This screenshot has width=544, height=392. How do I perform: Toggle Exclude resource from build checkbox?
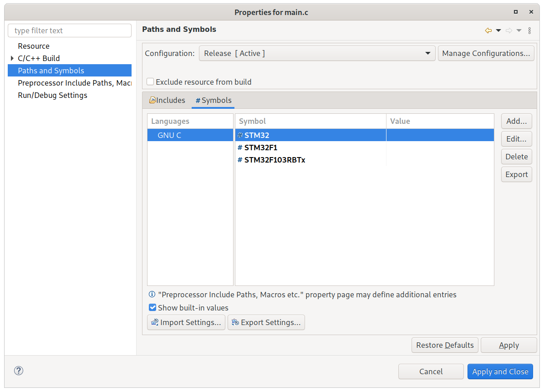(x=150, y=81)
